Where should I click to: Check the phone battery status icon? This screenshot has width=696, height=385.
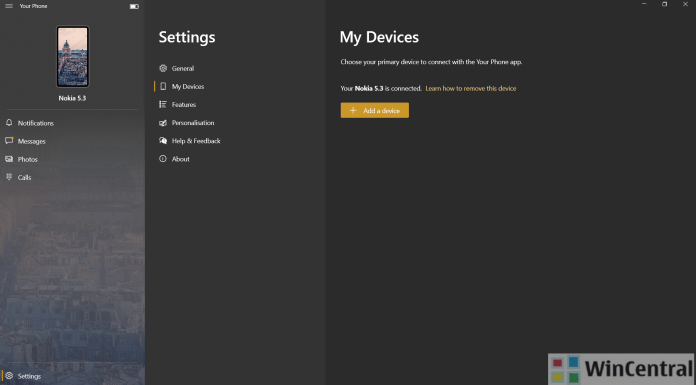point(134,6)
